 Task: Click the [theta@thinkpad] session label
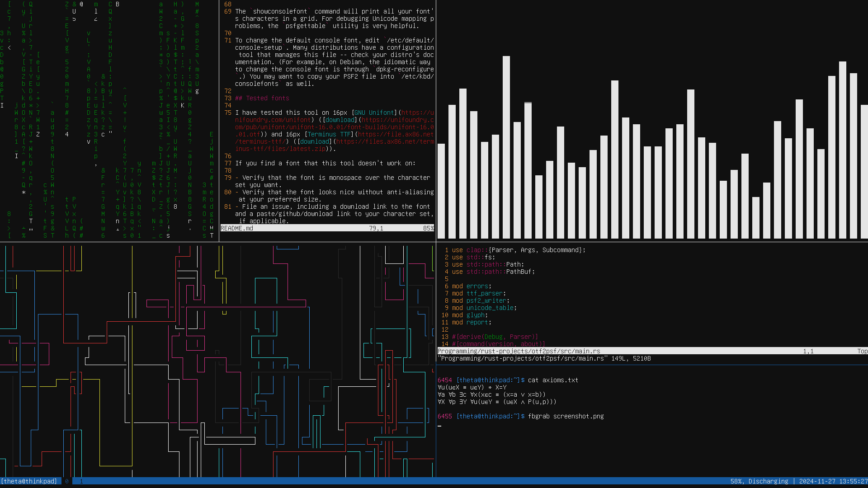click(29, 481)
